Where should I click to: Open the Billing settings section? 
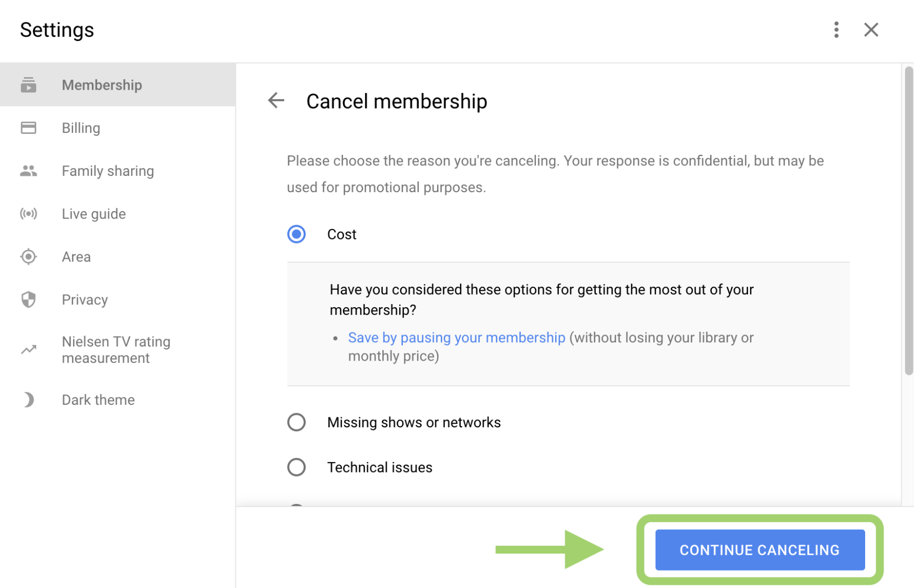(x=80, y=128)
